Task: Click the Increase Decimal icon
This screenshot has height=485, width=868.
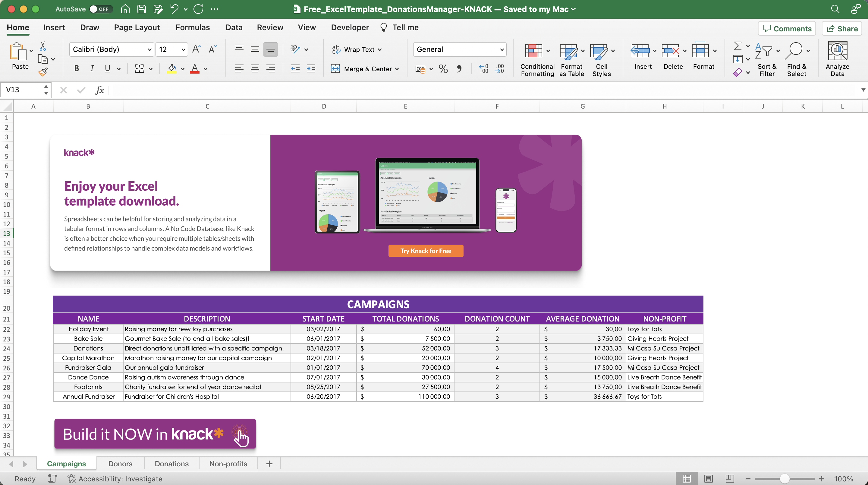Action: coord(483,69)
